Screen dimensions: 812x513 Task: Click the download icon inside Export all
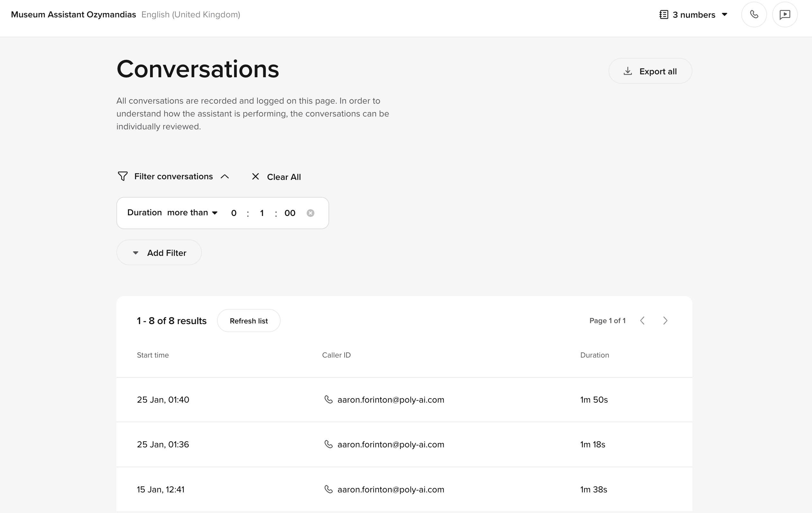(x=628, y=71)
